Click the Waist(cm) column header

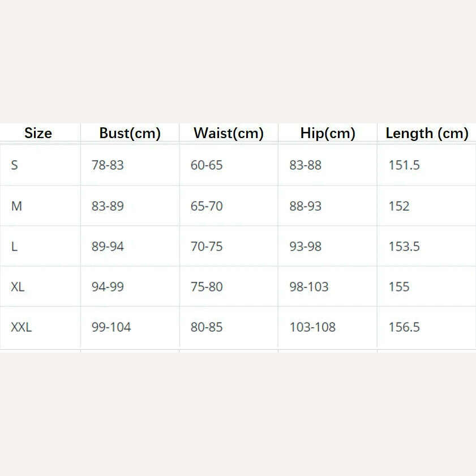tap(228, 134)
